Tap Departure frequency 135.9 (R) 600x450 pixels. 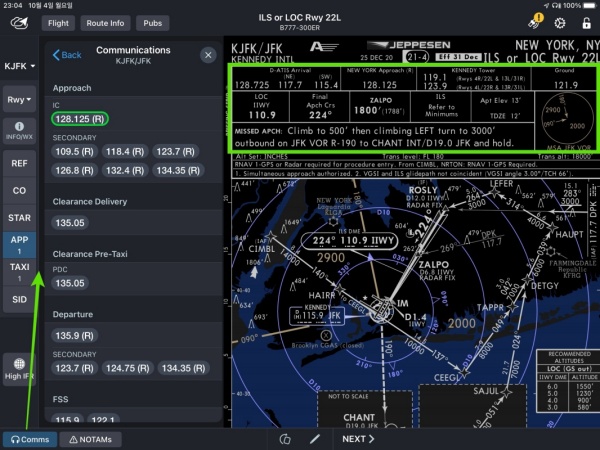click(x=73, y=335)
